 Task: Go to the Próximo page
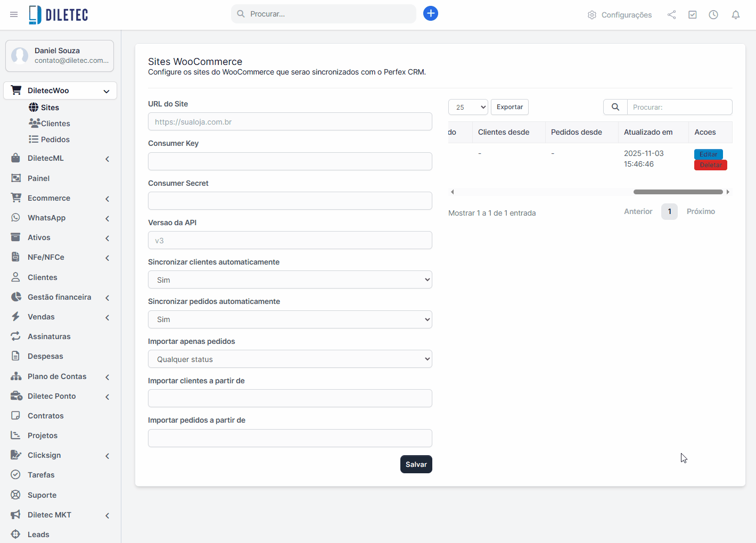pos(701,211)
